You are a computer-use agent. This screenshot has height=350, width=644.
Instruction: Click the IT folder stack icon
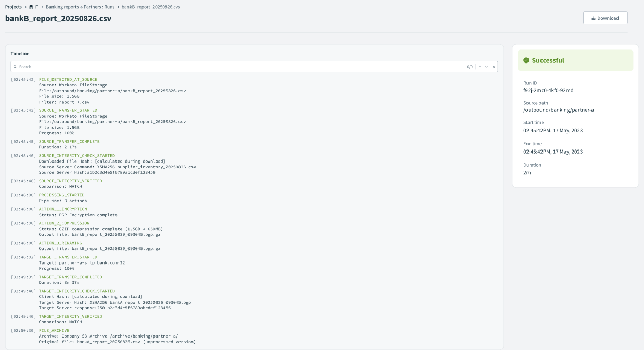pyautogui.click(x=31, y=7)
